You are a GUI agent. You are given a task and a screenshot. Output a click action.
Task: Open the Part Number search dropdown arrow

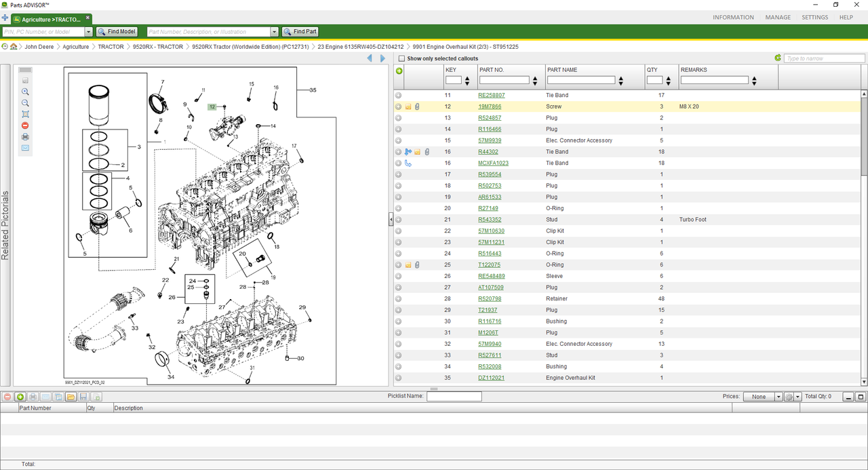275,32
